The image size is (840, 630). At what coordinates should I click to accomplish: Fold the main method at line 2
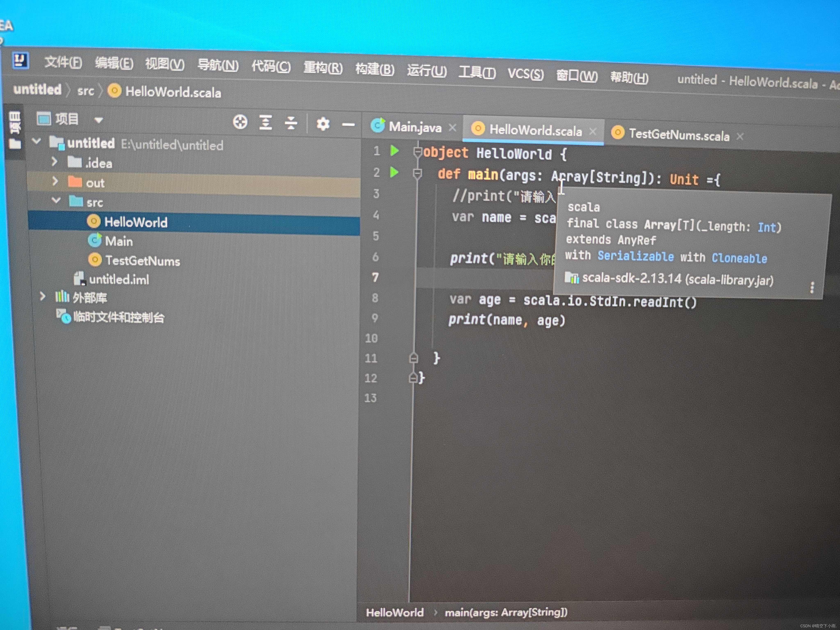pyautogui.click(x=417, y=174)
